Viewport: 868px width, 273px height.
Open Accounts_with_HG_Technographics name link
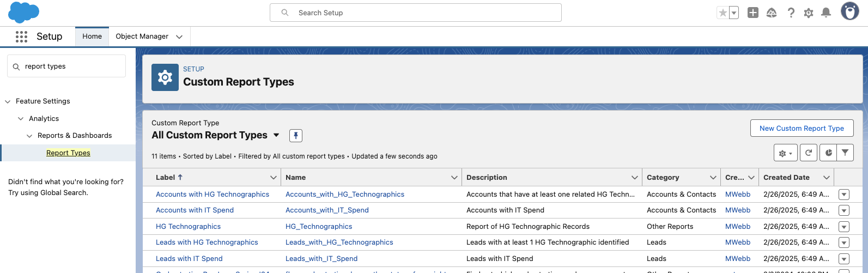pos(345,195)
